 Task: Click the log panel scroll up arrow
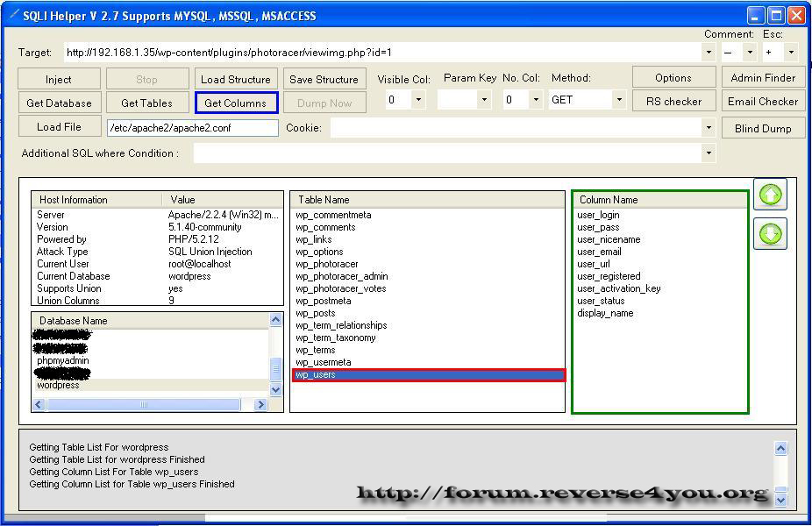point(781,448)
